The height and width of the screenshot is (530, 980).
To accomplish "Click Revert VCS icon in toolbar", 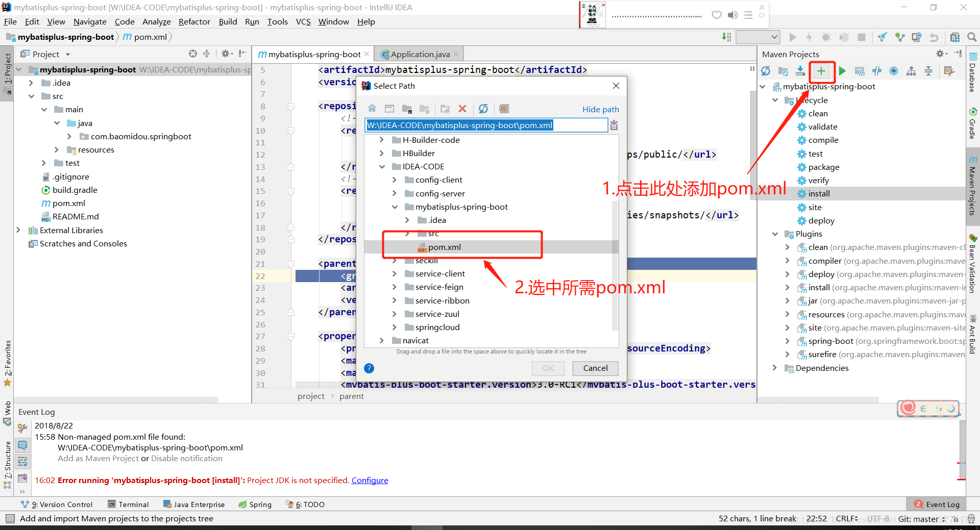I will [x=934, y=37].
